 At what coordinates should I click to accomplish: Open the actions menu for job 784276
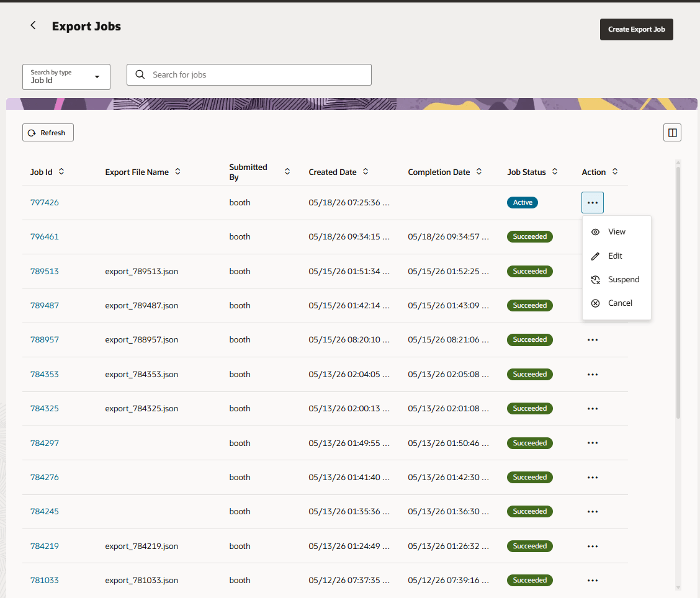[x=593, y=477]
